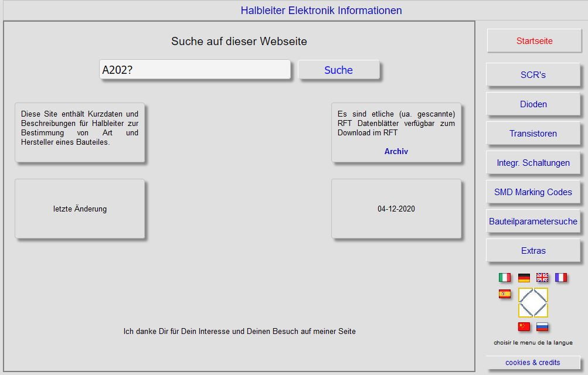
Task: Select the Chinese flag icon
Action: [524, 327]
